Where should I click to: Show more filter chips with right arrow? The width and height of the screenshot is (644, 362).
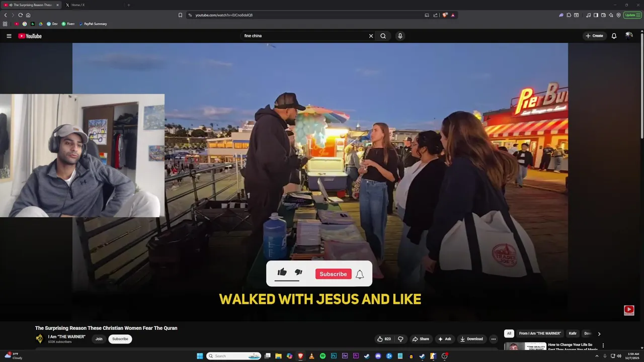point(599,334)
